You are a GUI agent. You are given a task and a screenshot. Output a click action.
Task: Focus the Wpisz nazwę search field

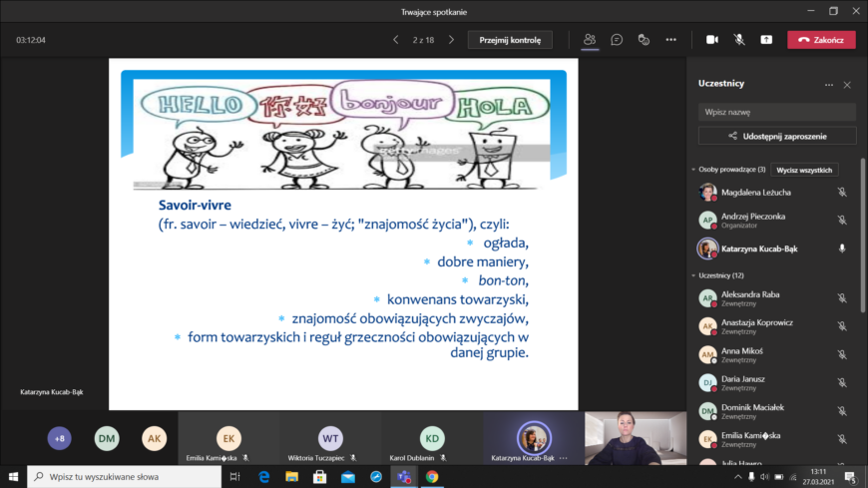click(x=776, y=112)
